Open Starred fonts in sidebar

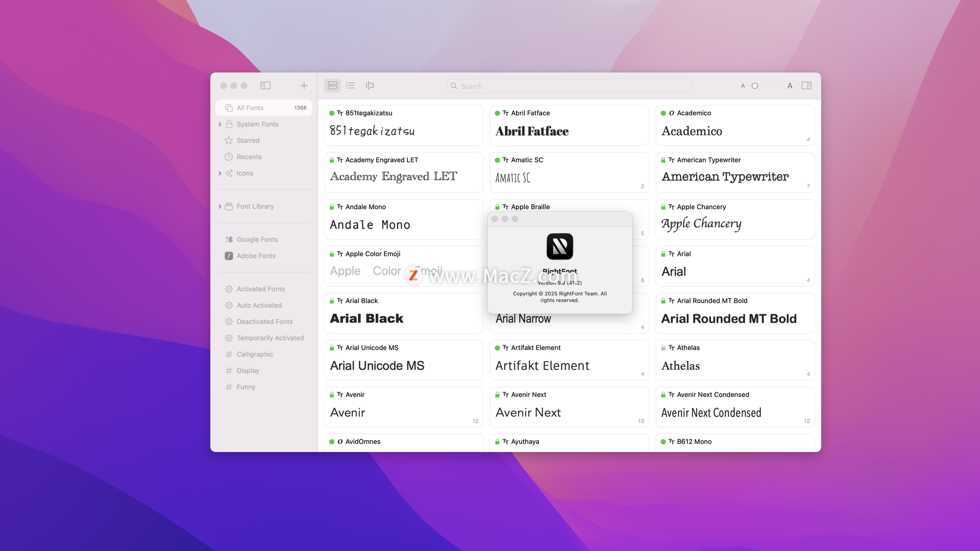click(x=248, y=140)
